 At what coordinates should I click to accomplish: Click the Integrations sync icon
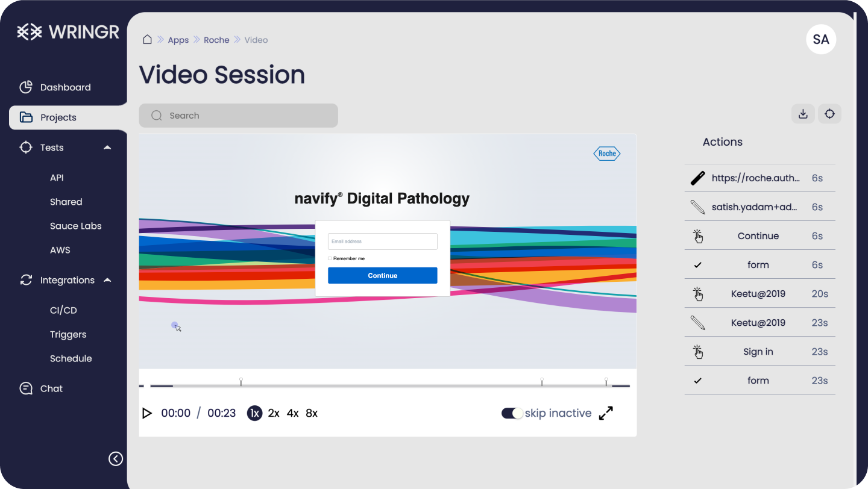click(x=26, y=280)
